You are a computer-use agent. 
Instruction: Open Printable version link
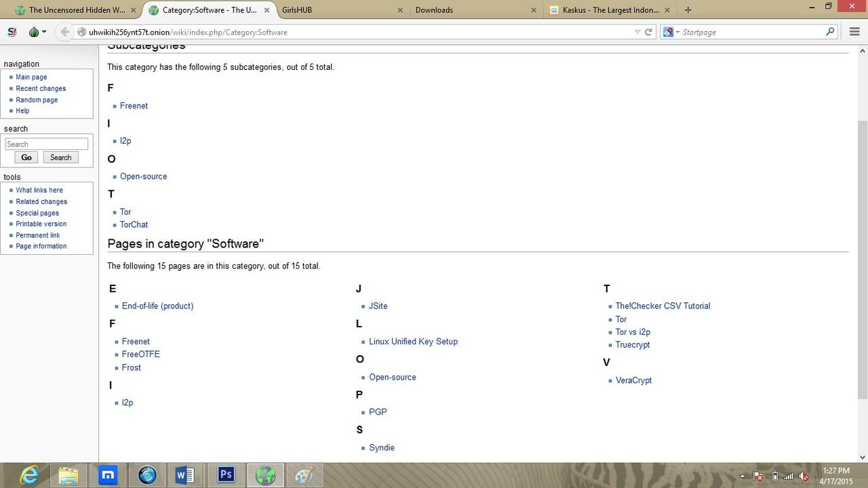41,224
